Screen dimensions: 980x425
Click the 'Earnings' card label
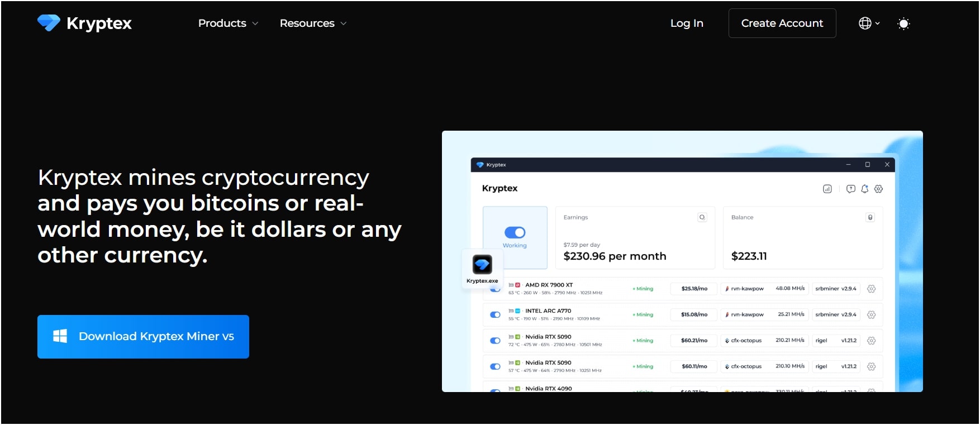(x=575, y=217)
